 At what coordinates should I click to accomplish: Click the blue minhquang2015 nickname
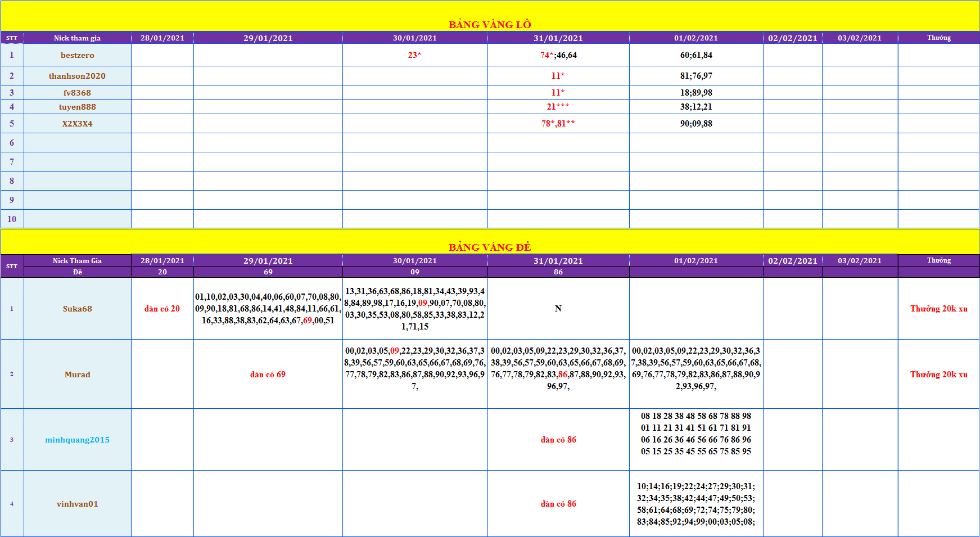coord(78,440)
